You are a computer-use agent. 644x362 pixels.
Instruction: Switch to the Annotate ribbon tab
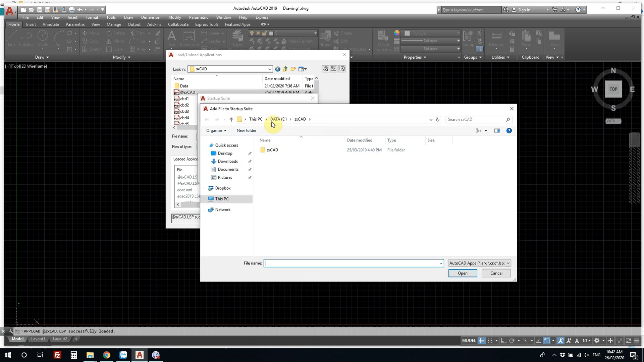coord(51,24)
